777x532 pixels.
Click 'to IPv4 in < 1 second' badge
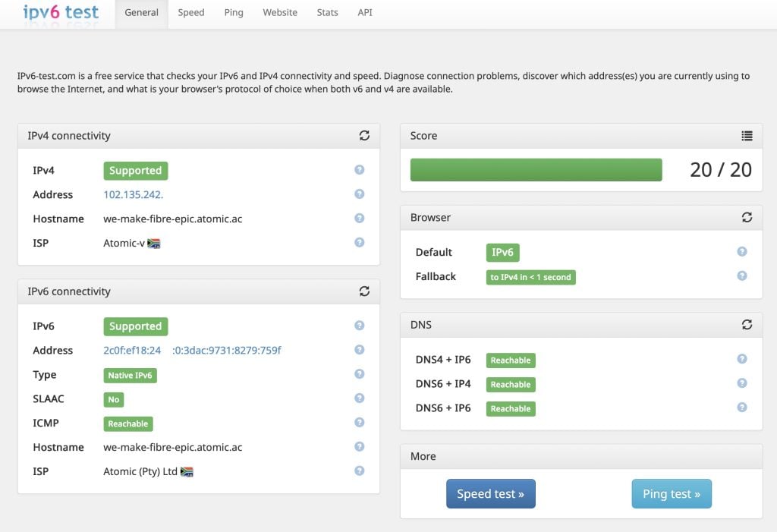coord(530,277)
